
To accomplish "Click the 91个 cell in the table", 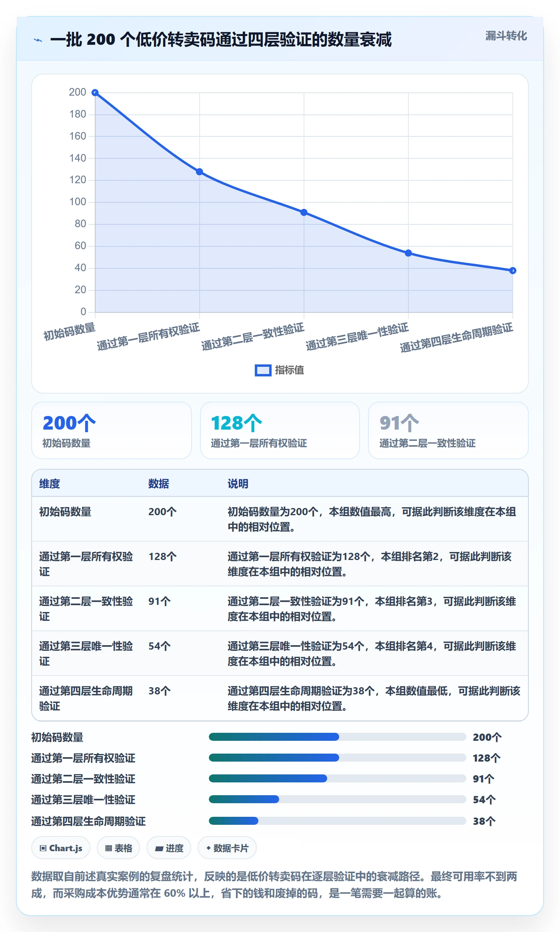I will coord(160,601).
